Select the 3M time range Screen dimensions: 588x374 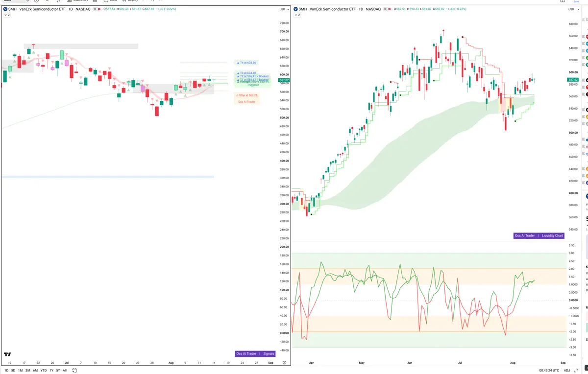point(28,370)
